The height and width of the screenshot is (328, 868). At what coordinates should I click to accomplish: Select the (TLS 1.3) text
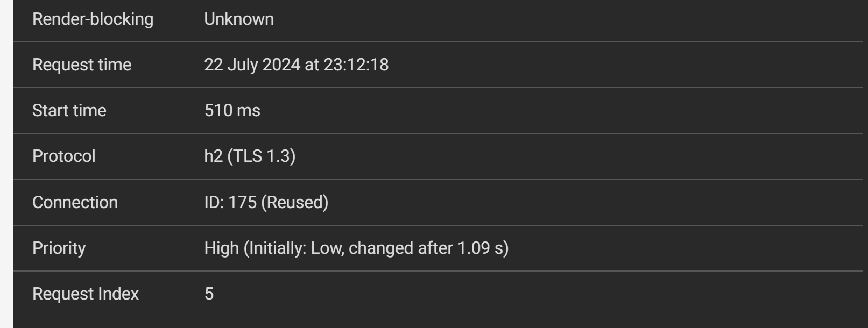click(x=262, y=156)
